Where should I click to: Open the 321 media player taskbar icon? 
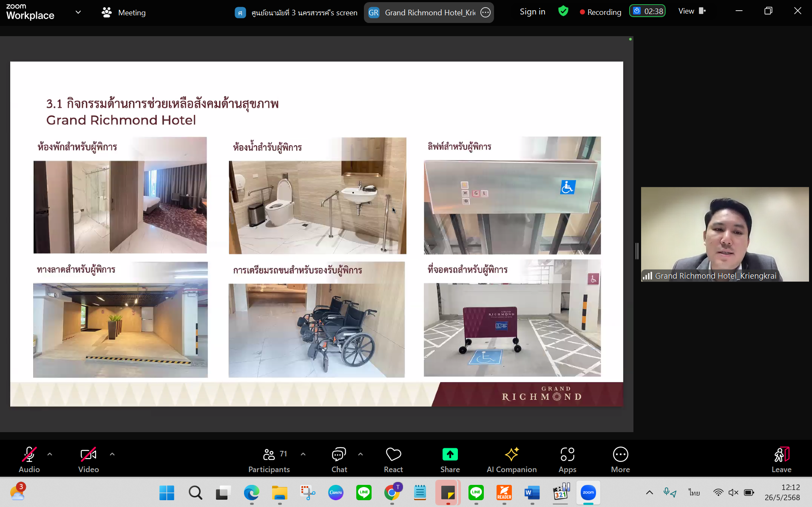pos(561,493)
